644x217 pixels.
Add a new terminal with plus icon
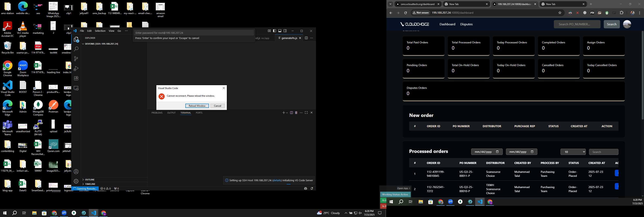point(284,113)
